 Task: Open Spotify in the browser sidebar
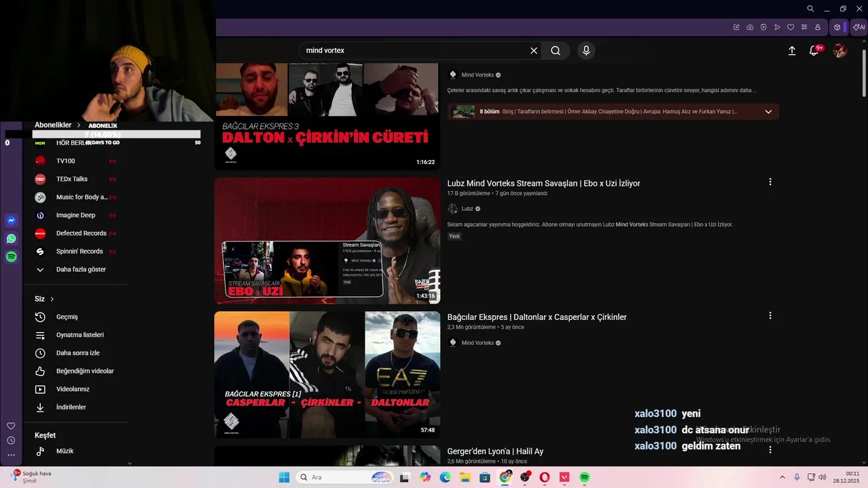[11, 257]
